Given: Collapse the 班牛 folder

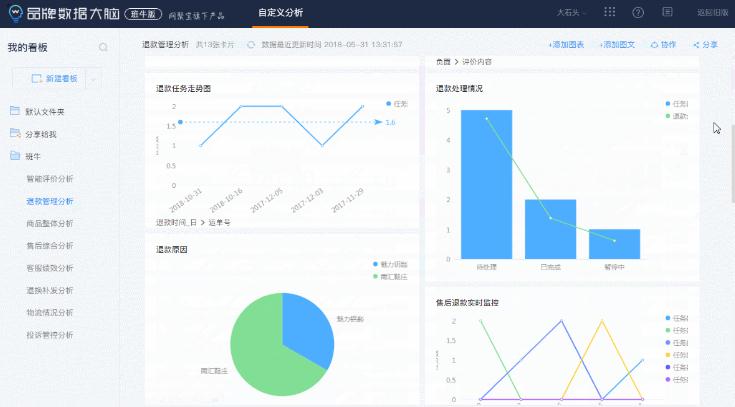Looking at the screenshot, I should pos(33,156).
